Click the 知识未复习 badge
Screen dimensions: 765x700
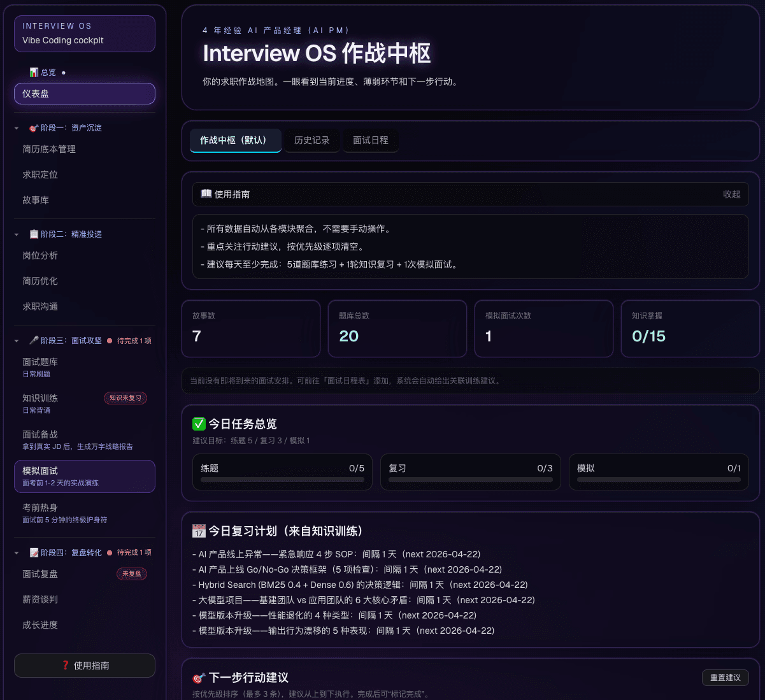[x=125, y=398]
